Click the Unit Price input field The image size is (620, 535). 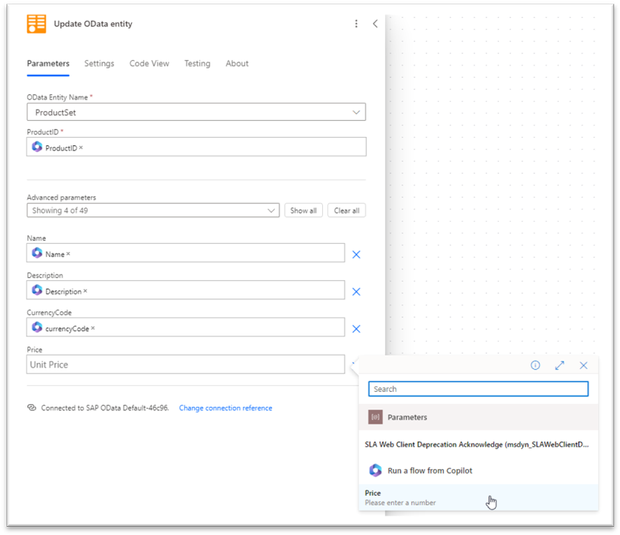click(x=185, y=364)
